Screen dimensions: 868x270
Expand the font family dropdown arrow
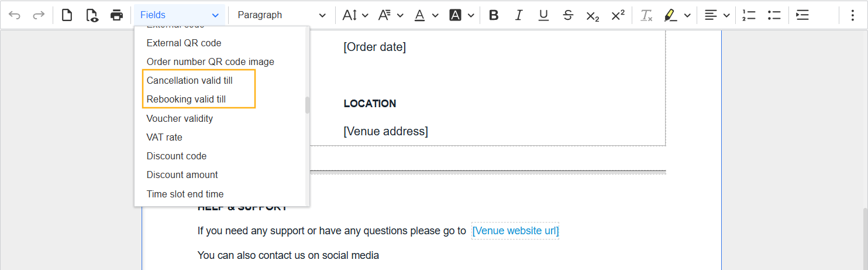[401, 15]
